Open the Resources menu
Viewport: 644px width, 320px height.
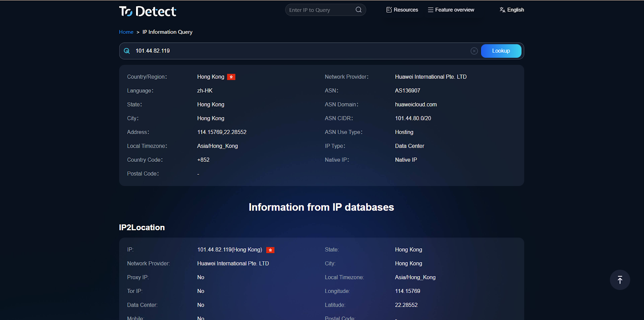pyautogui.click(x=402, y=10)
